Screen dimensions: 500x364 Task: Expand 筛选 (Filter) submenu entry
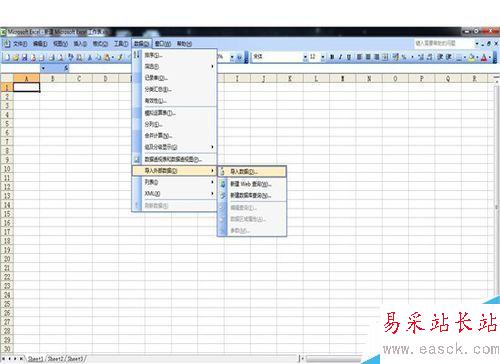tap(174, 67)
